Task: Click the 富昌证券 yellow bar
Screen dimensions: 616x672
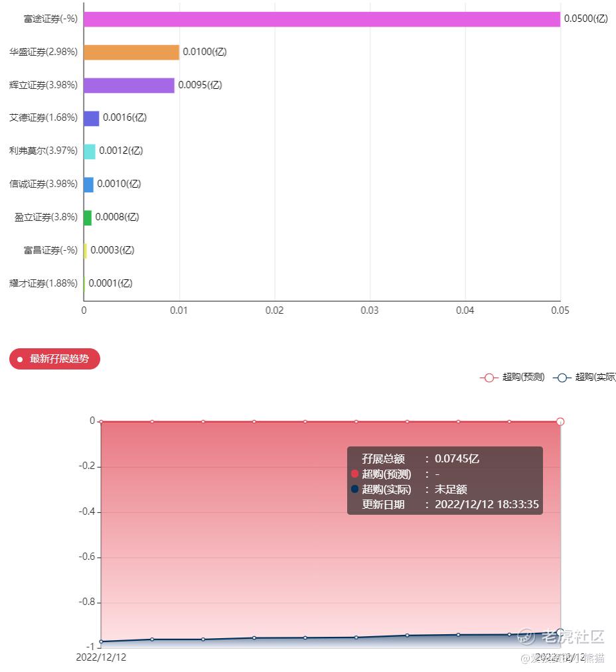Action: click(86, 251)
